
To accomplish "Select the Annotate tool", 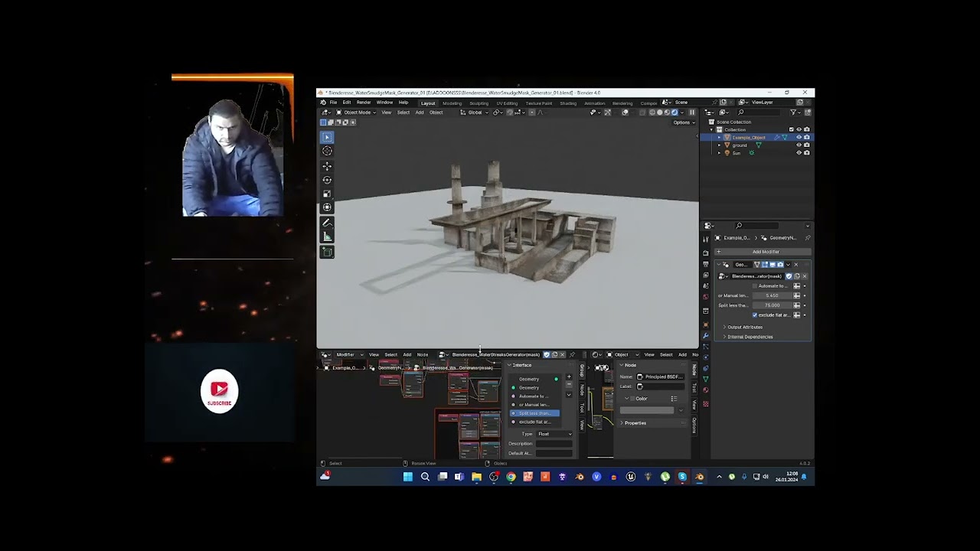I will 327,223.
